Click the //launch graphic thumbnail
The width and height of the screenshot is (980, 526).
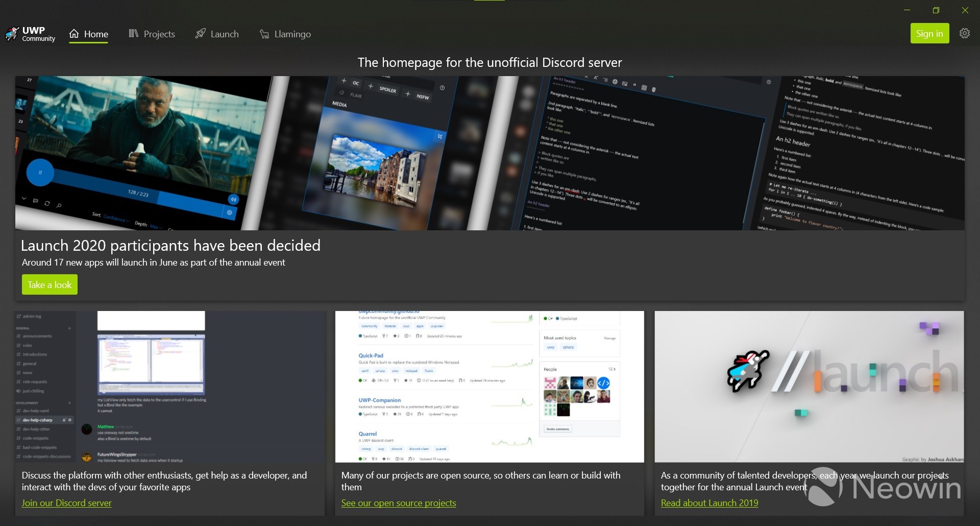point(809,387)
